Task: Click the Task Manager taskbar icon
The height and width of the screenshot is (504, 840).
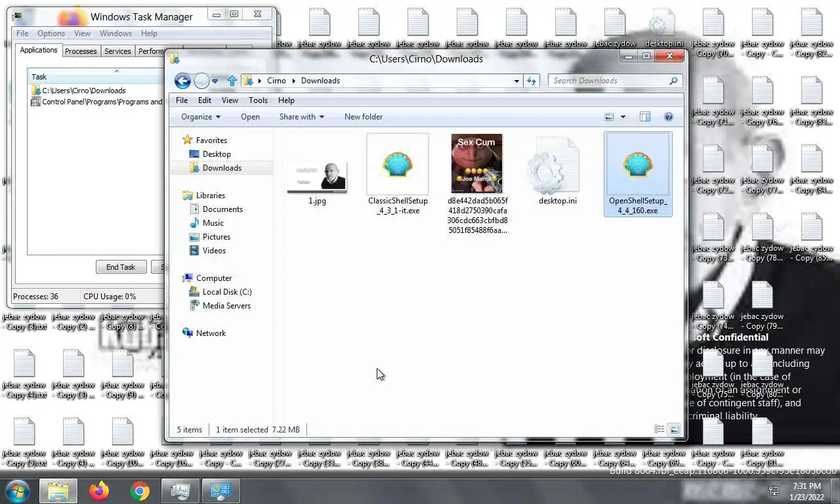Action: [x=180, y=491]
